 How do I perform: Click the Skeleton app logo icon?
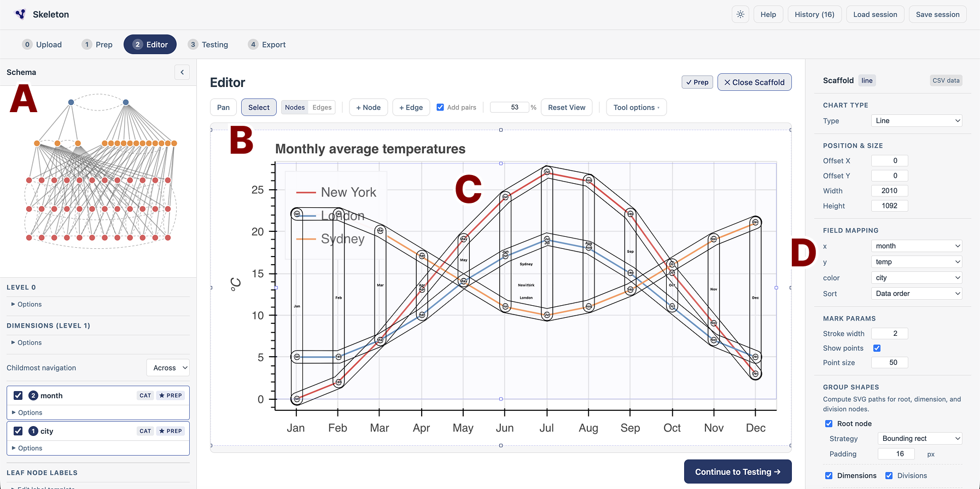tap(20, 14)
